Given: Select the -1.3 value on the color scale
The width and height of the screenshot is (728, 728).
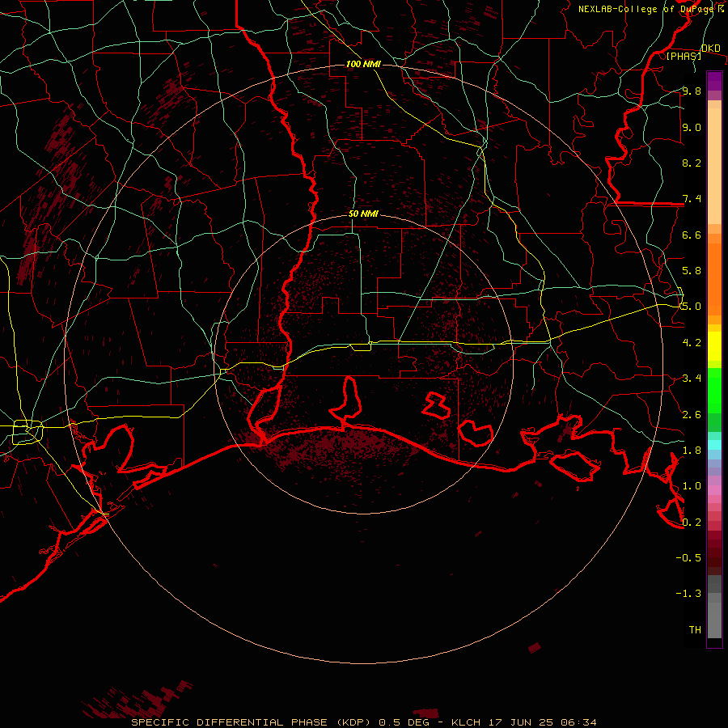Looking at the screenshot, I should (688, 594).
